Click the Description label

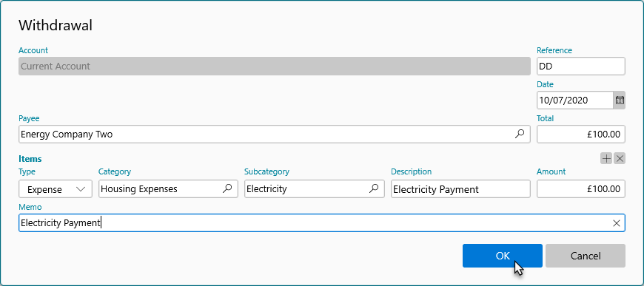pos(411,172)
